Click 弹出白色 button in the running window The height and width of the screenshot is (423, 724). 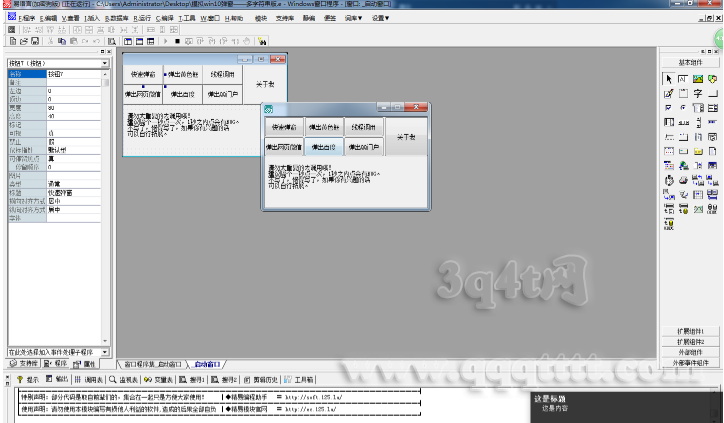324,147
